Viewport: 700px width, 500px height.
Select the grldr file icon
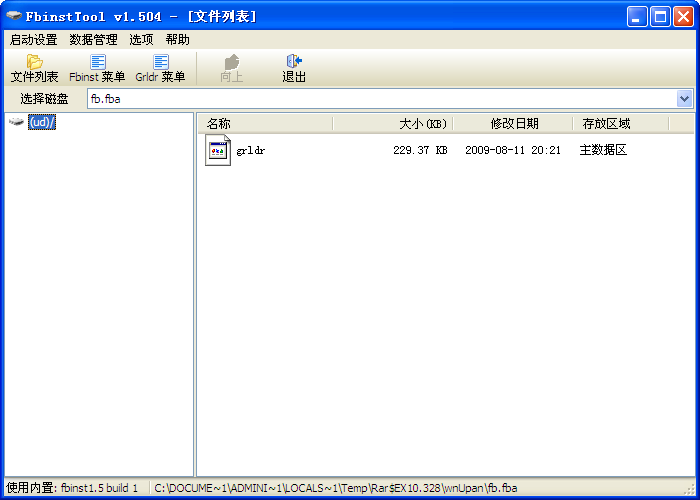point(218,151)
